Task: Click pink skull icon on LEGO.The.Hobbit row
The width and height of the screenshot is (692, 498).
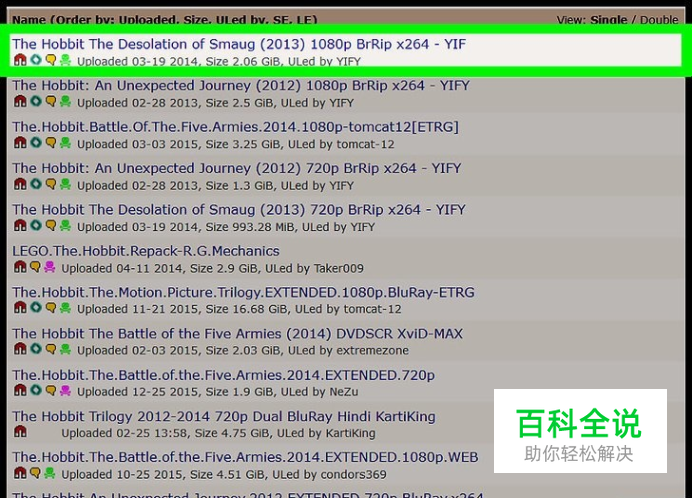Action: click(49, 267)
